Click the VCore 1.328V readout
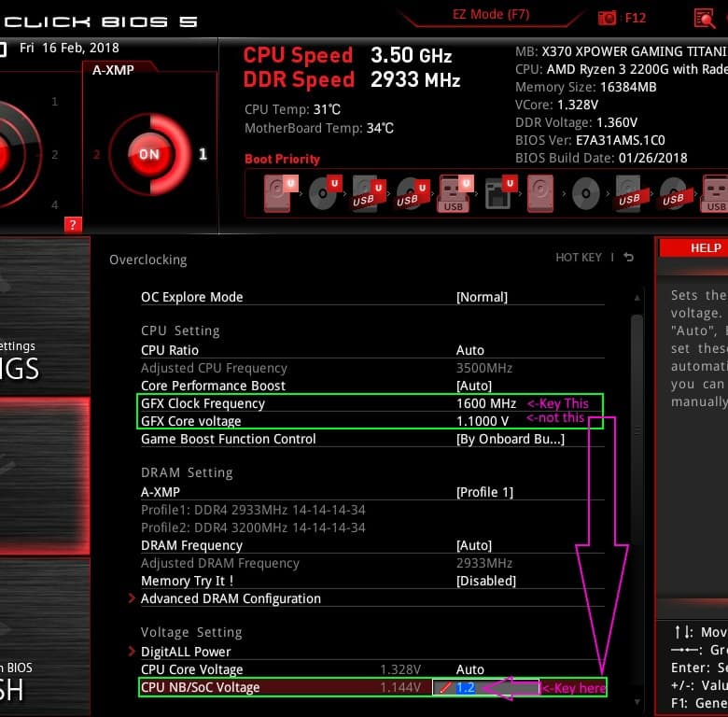728x717 pixels. tap(556, 105)
